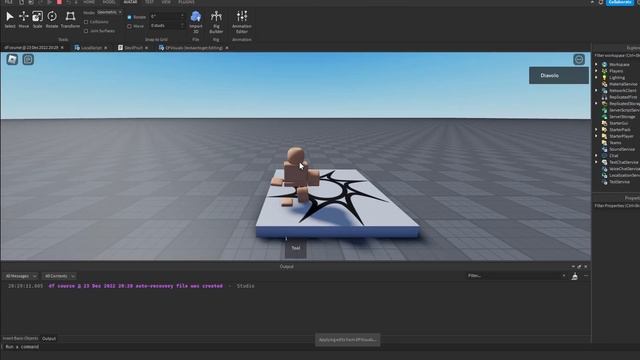
Task: Select Players in Explorer
Action: pos(616,71)
